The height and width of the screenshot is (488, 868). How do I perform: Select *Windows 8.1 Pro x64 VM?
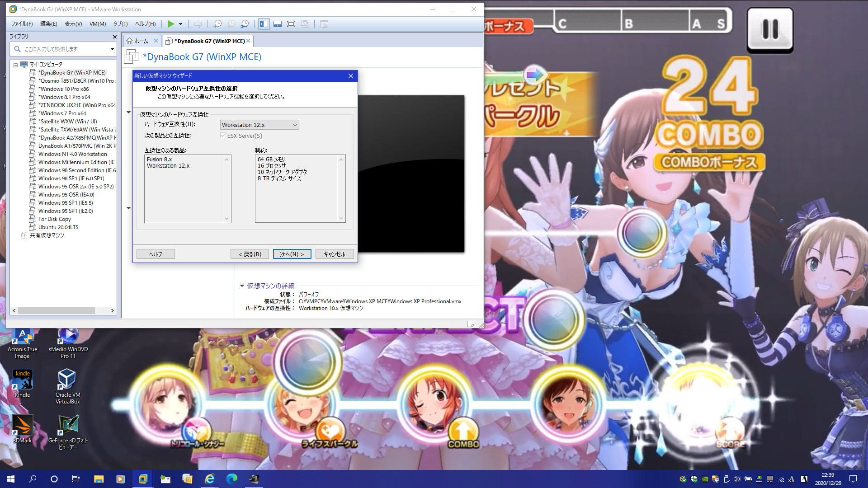pyautogui.click(x=64, y=97)
